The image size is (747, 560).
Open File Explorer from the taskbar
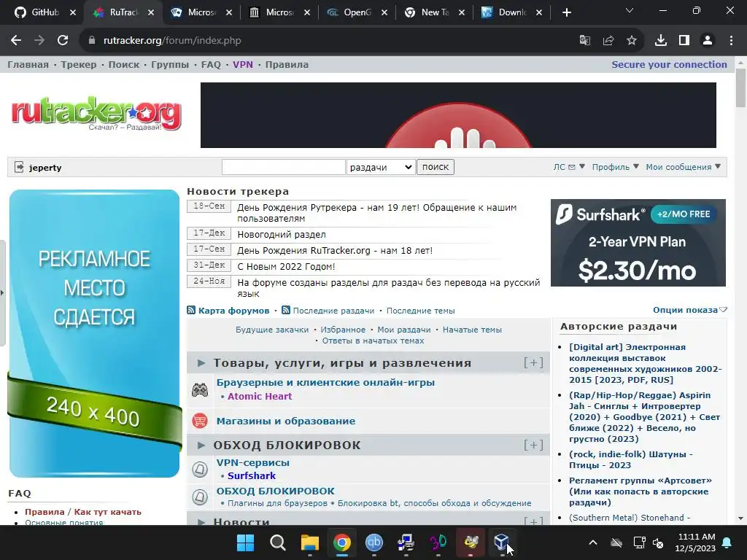309,542
